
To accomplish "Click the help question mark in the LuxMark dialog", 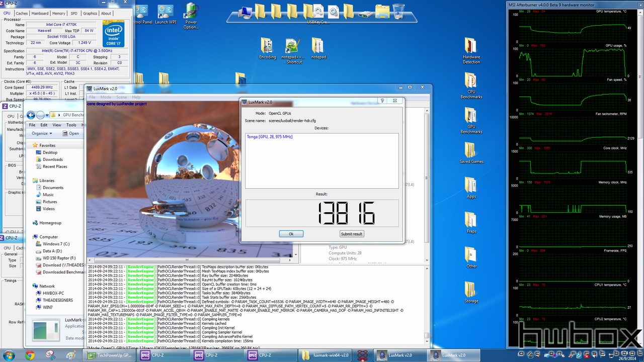I will click(382, 101).
